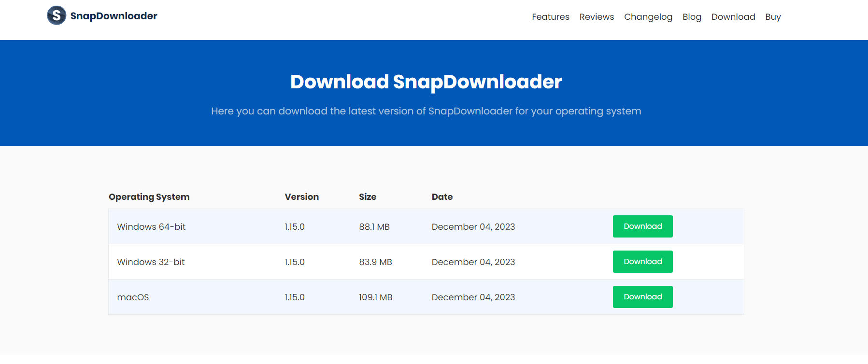The height and width of the screenshot is (364, 868).
Task: Click the Size column header
Action: point(368,197)
